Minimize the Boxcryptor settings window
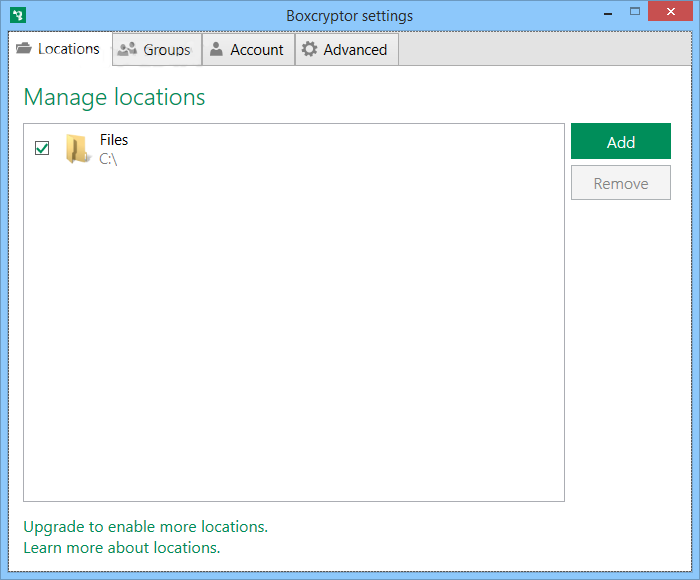This screenshot has height=580, width=700. [x=607, y=14]
